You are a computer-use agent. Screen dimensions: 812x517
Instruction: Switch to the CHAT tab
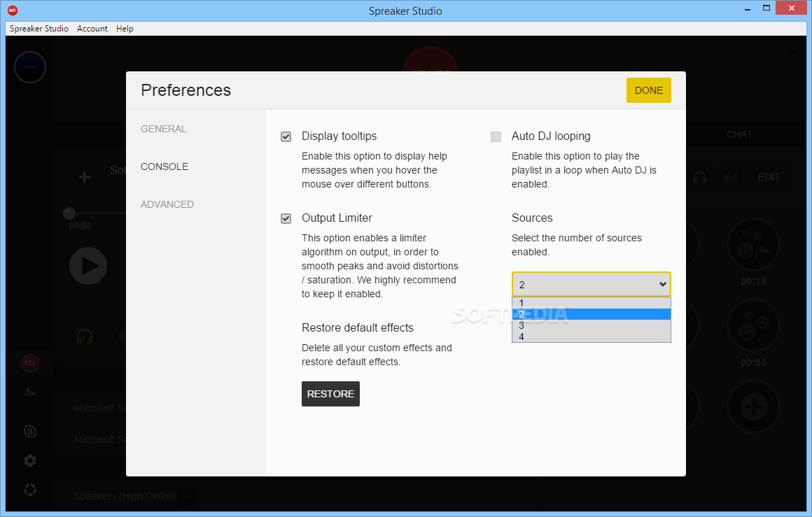[x=739, y=134]
